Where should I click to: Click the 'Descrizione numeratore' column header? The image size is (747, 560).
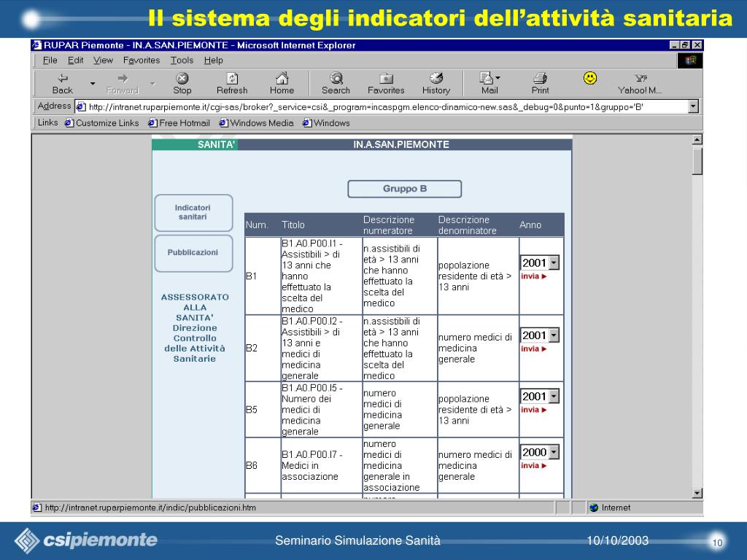pos(389,225)
